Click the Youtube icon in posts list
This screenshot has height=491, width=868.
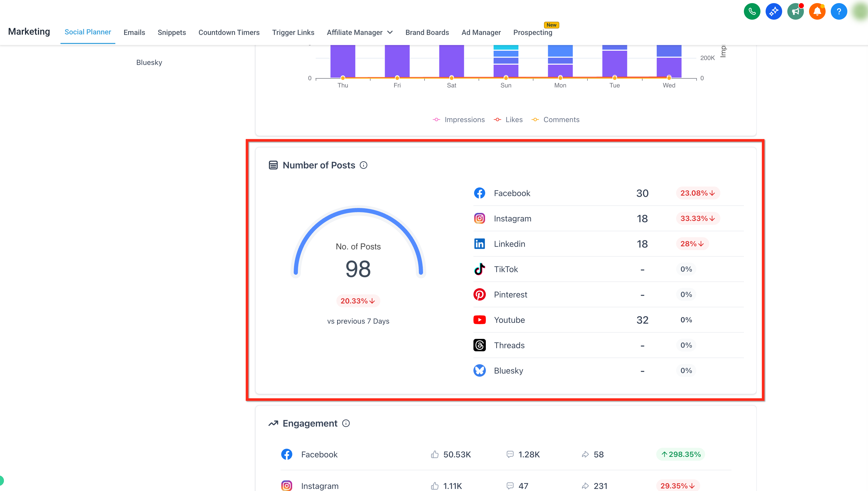pos(479,320)
